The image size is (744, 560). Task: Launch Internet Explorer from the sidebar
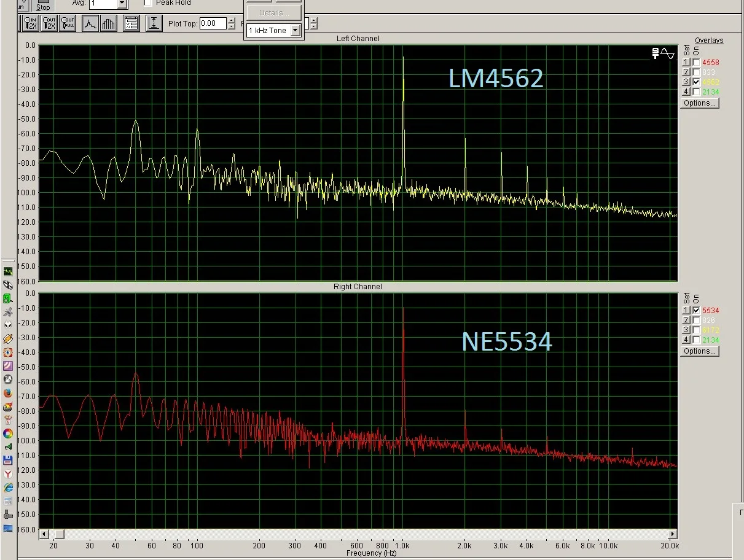click(x=8, y=488)
